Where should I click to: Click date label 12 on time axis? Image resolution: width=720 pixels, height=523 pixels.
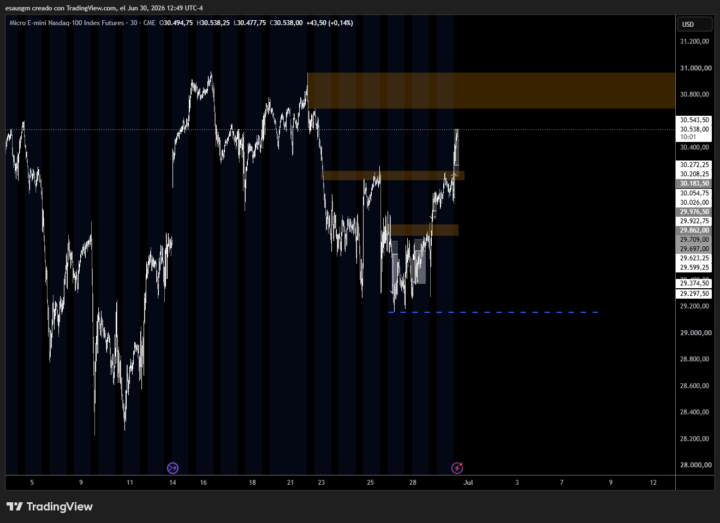coord(653,483)
